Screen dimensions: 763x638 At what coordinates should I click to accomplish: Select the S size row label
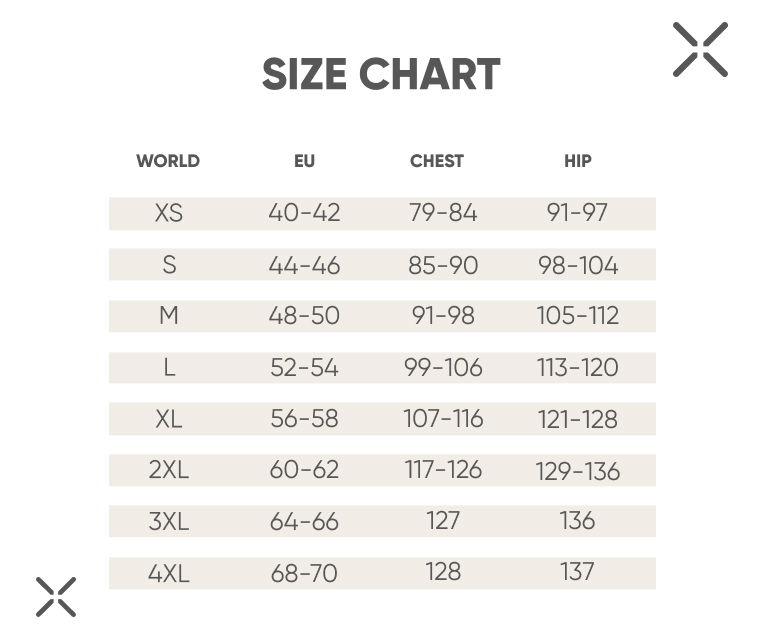(169, 265)
